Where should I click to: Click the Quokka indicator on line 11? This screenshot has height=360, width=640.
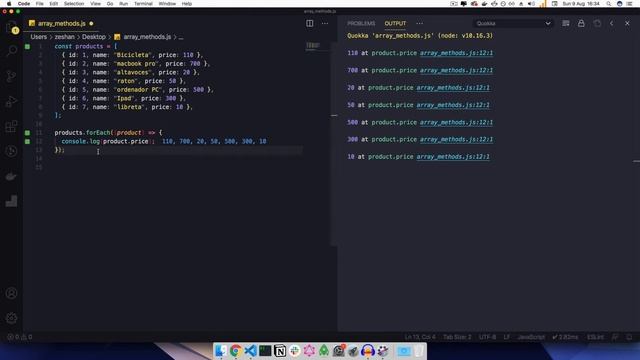[x=27, y=133]
